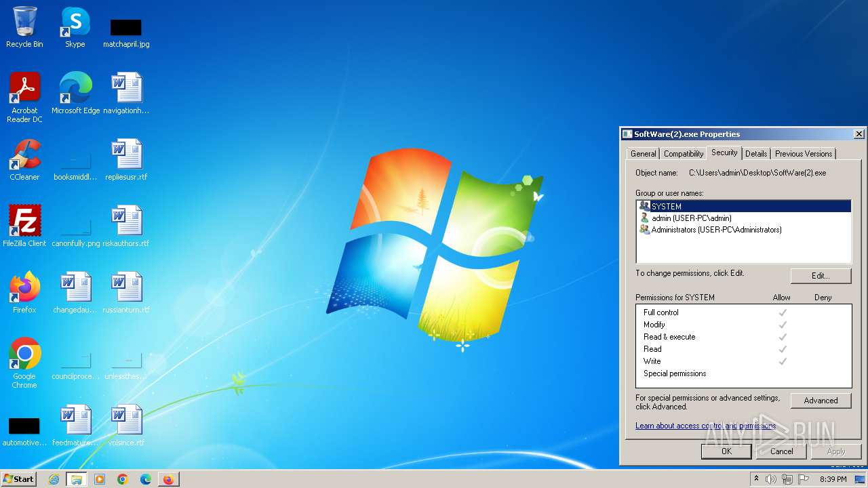Select volsince.rtf document icon

126,425
